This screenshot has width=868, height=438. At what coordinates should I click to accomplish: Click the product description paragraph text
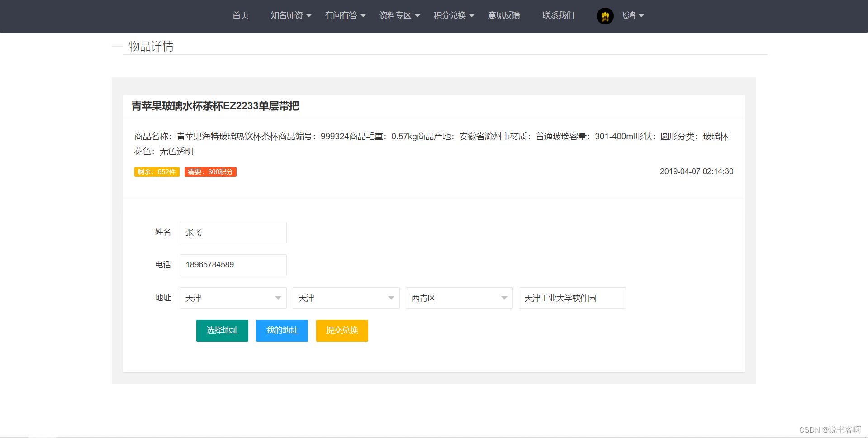tap(431, 144)
